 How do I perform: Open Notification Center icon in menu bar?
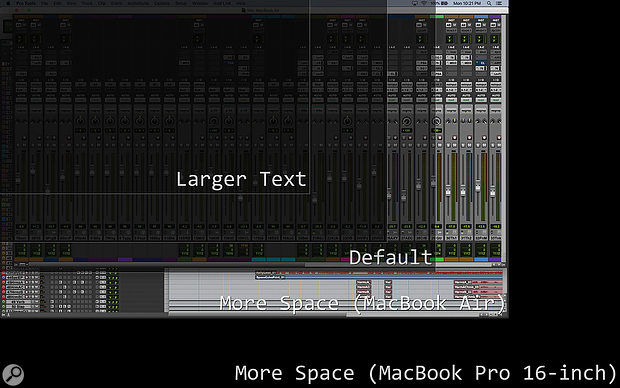tap(499, 3)
